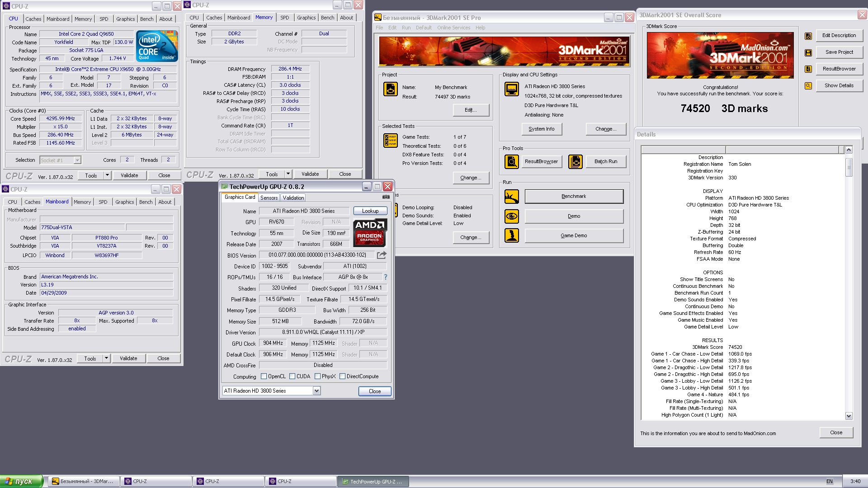Click the BIOS export share icon in GPU-Z
Image resolution: width=868 pixels, height=488 pixels.
coord(382,255)
